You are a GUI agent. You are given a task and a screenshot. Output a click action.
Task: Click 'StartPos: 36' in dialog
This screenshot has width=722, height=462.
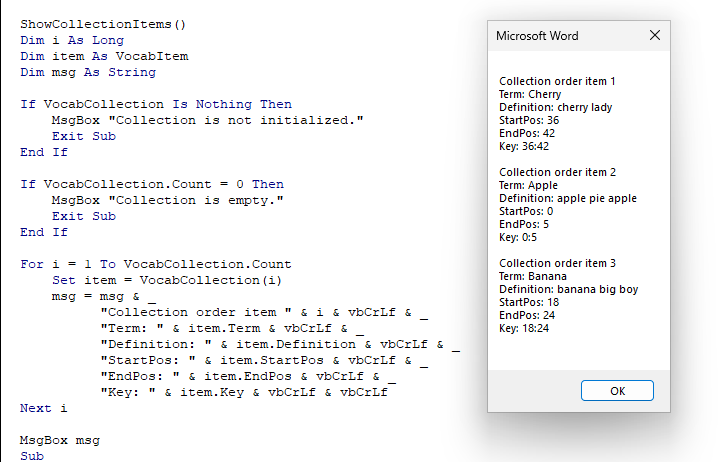tap(529, 120)
